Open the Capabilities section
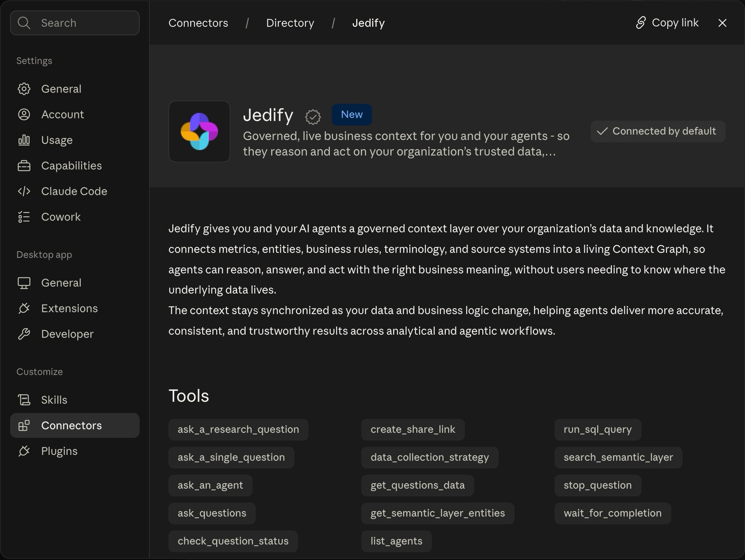This screenshot has width=745, height=560. click(x=75, y=166)
